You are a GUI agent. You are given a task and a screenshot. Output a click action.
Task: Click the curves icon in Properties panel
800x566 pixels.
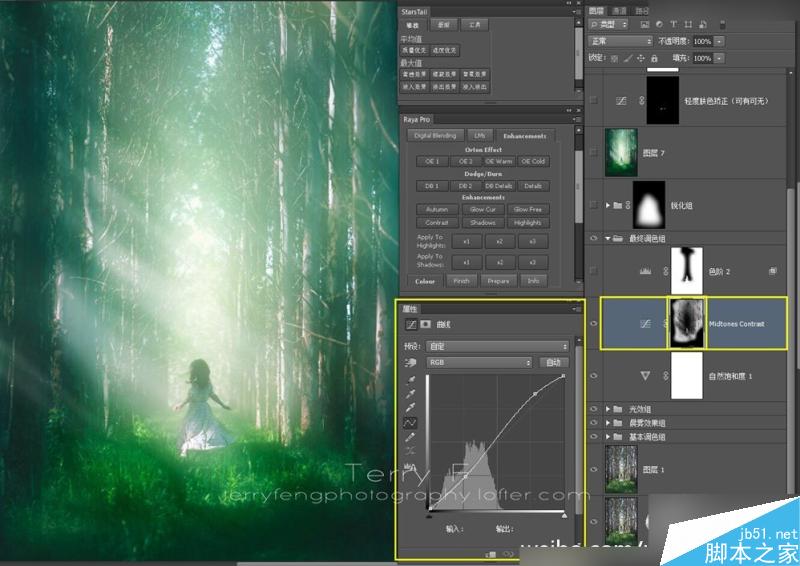point(411,324)
